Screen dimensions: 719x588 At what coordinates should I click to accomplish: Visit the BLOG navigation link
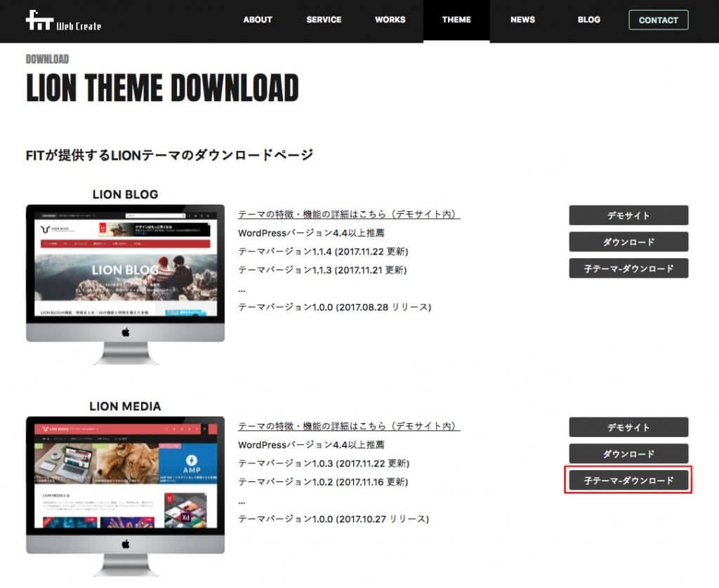tap(589, 20)
